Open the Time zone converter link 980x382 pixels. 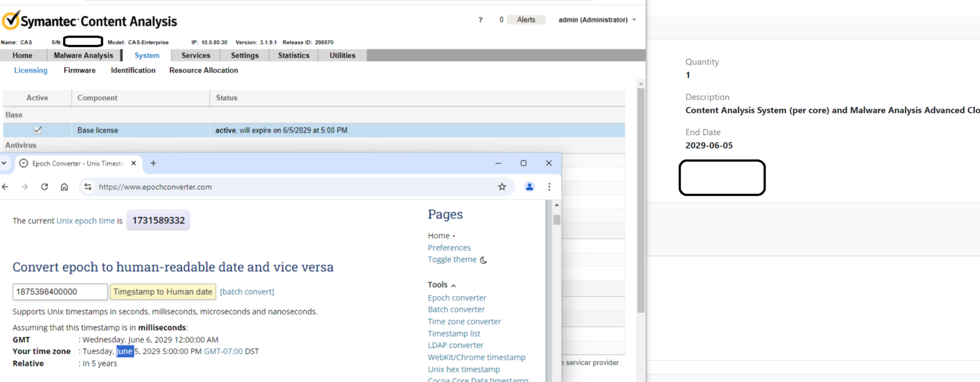pos(465,322)
